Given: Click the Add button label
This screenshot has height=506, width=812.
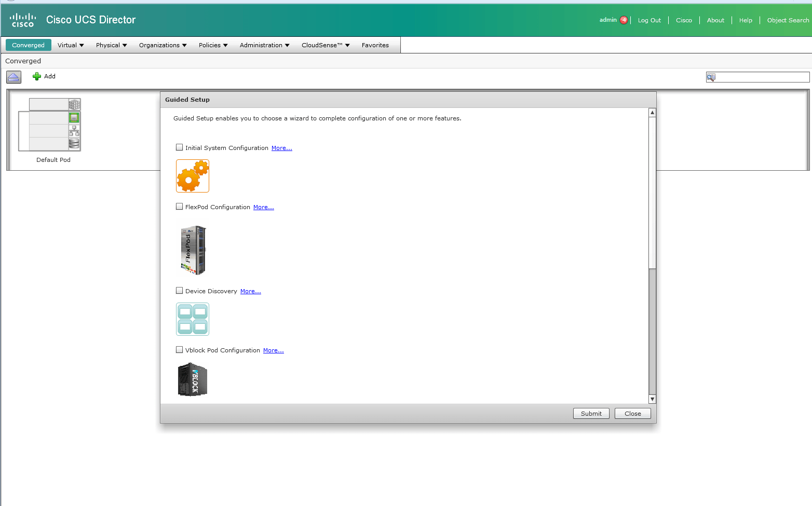Looking at the screenshot, I should pyautogui.click(x=50, y=76).
